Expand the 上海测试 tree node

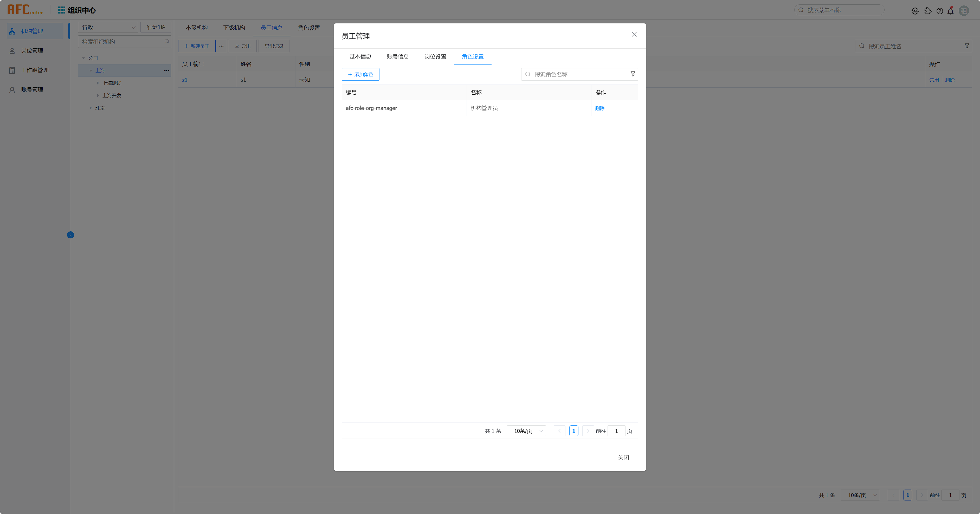98,83
